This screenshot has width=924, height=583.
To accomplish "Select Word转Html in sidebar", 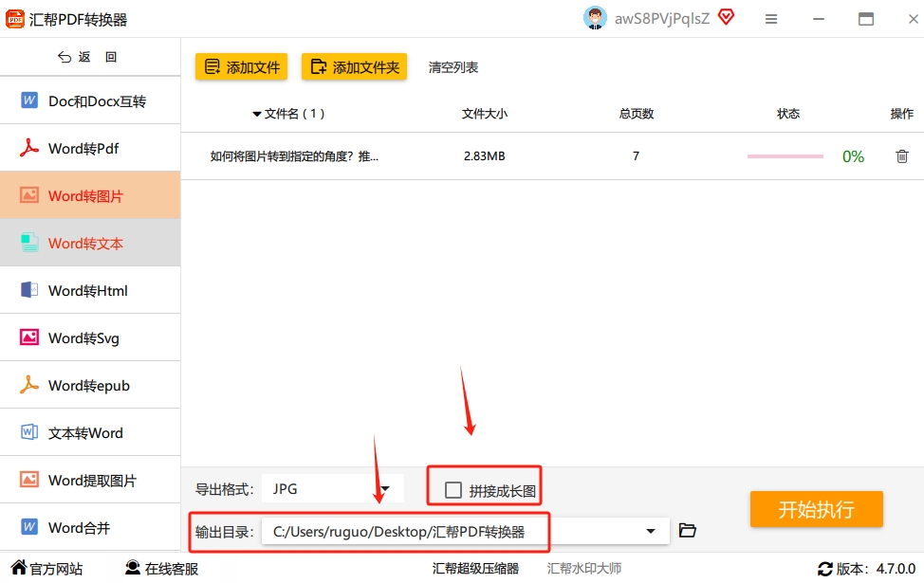I will (90, 290).
